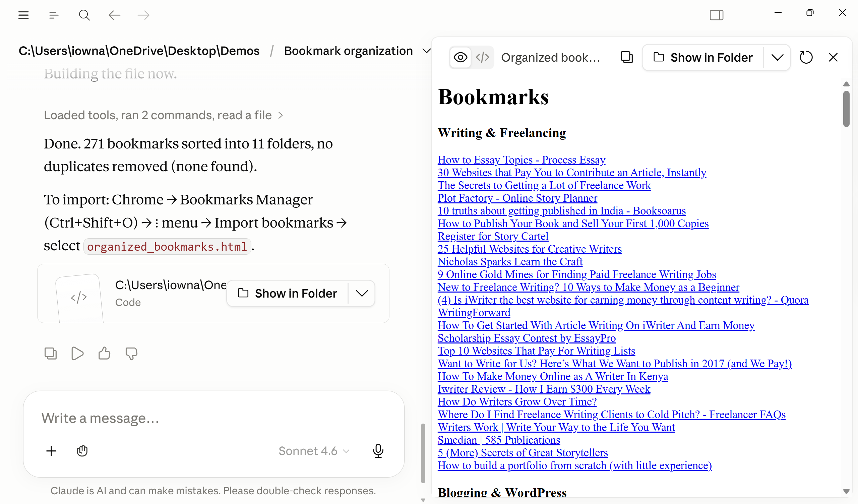The width and height of the screenshot is (858, 504).
Task: Go back with the left arrow
Action: [x=114, y=15]
